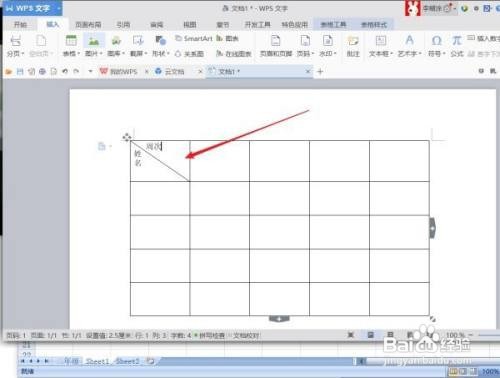
Task: Click the Omega symbol (符号) icon
Action: tap(436, 41)
